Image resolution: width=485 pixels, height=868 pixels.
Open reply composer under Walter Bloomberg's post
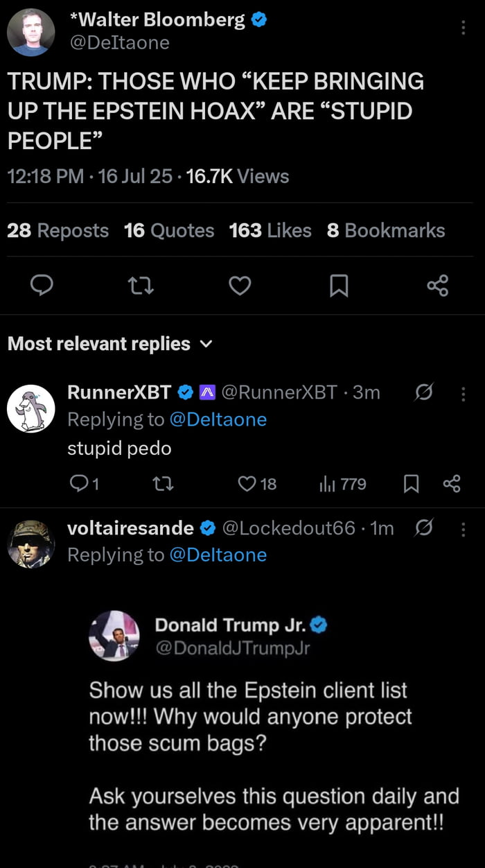click(x=42, y=286)
